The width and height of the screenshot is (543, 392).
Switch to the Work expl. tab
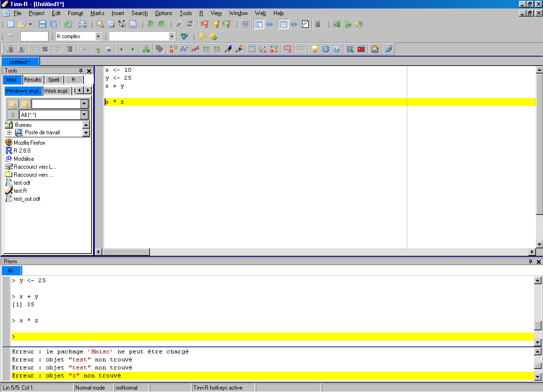(57, 90)
